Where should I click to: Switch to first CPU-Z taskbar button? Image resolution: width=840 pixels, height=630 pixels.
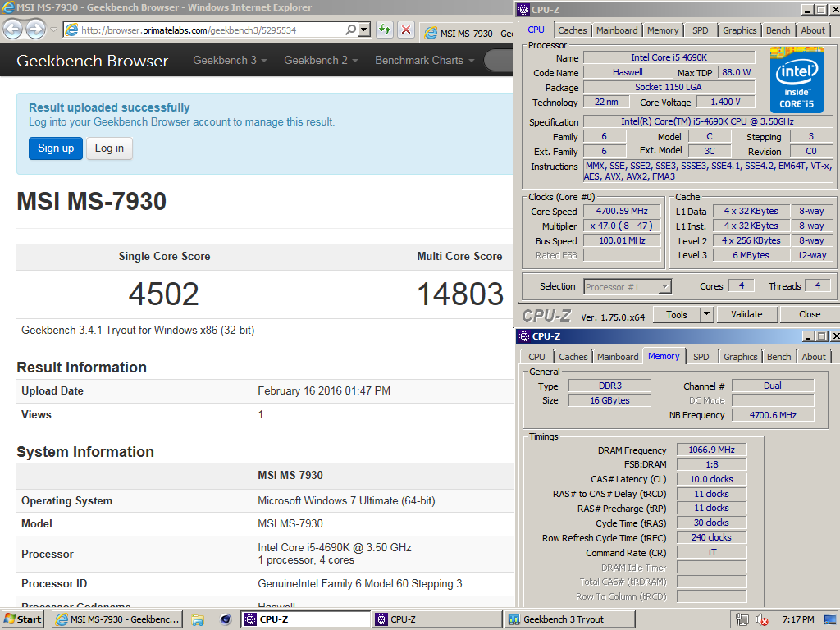(305, 619)
